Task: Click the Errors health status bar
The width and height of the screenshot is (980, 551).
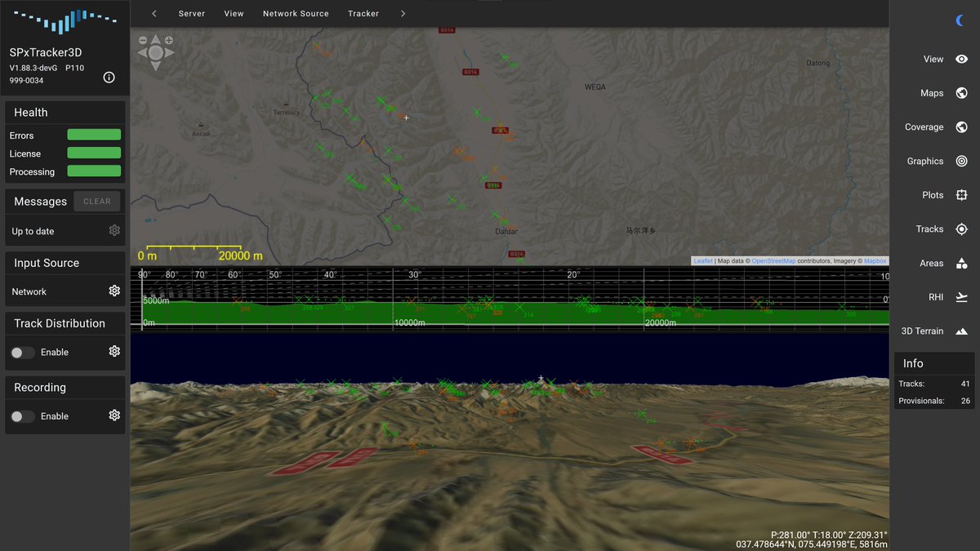Action: click(x=94, y=135)
